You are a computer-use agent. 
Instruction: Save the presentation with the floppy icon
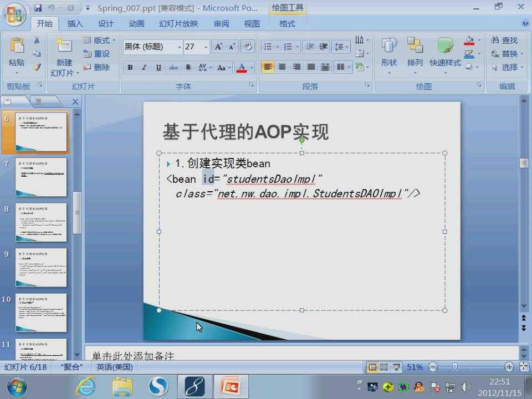point(38,8)
